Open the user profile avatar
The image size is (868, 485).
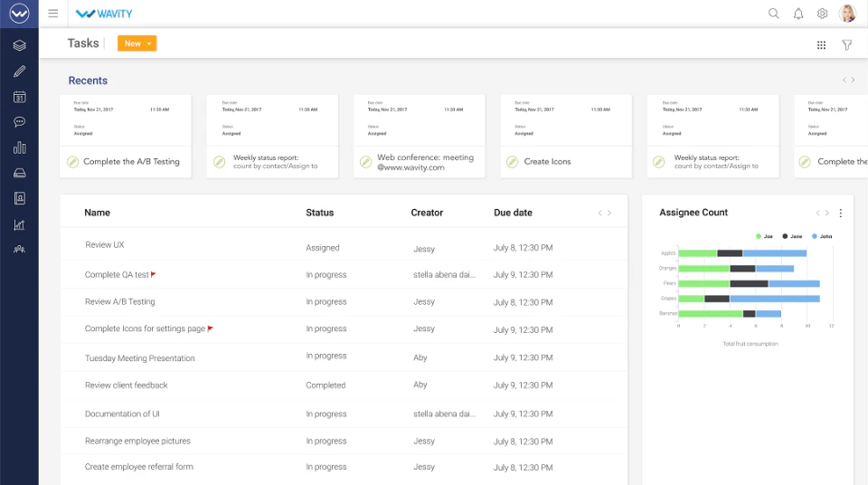[x=847, y=14]
